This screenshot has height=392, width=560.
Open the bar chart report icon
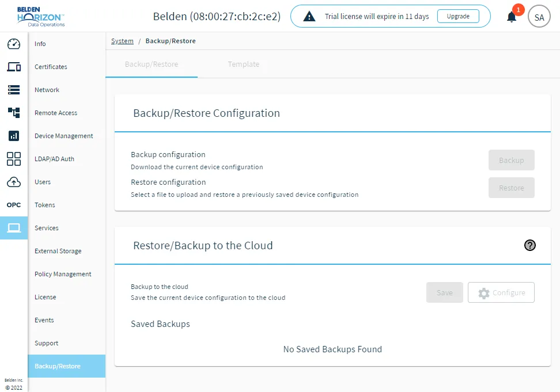[14, 135]
